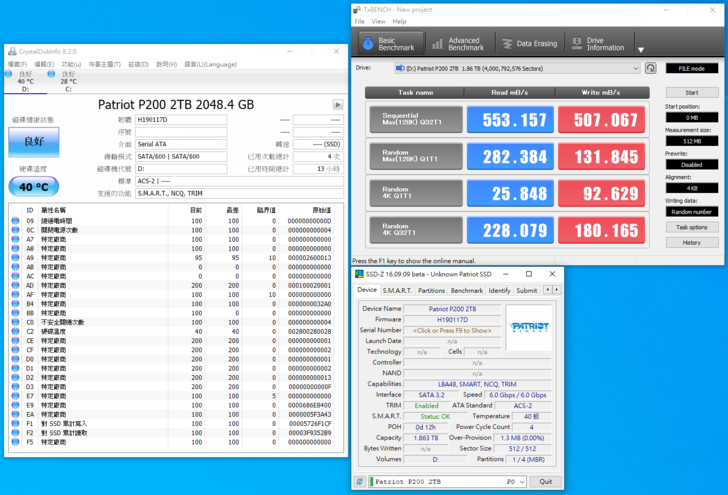Click the Quit button in SSD-Z
This screenshot has height=495, width=728.
(546, 481)
